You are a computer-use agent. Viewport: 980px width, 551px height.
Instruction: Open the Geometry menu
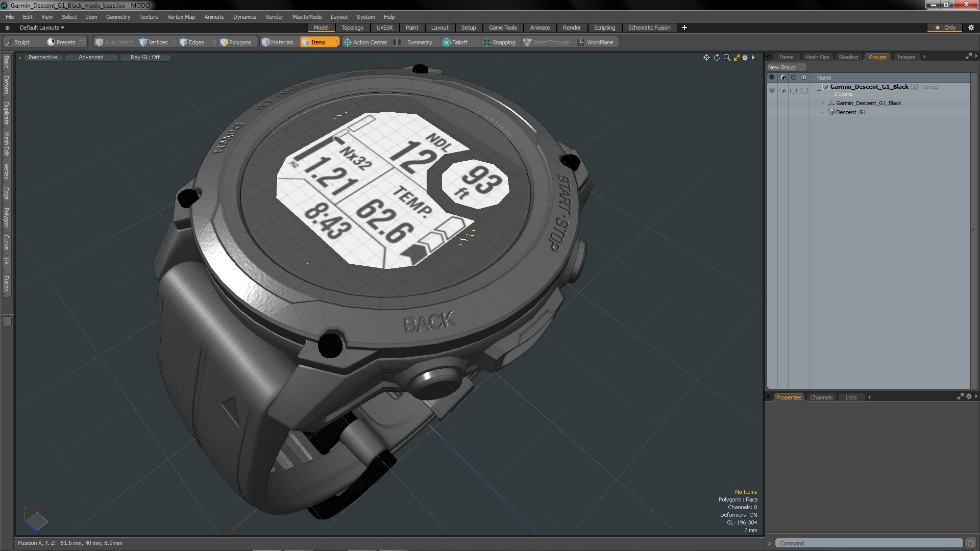(x=118, y=17)
